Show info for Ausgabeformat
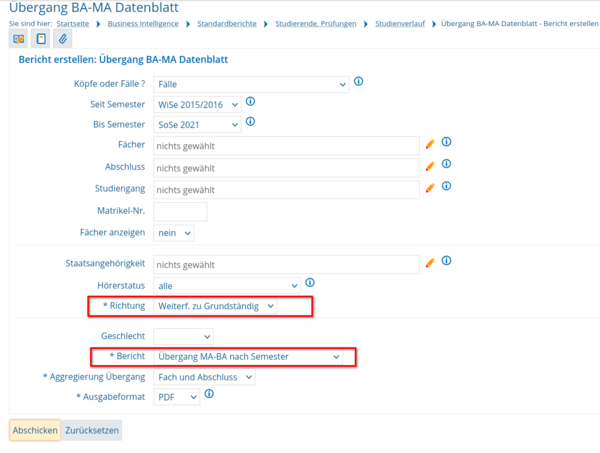This screenshot has height=453, width=600. coord(209,394)
